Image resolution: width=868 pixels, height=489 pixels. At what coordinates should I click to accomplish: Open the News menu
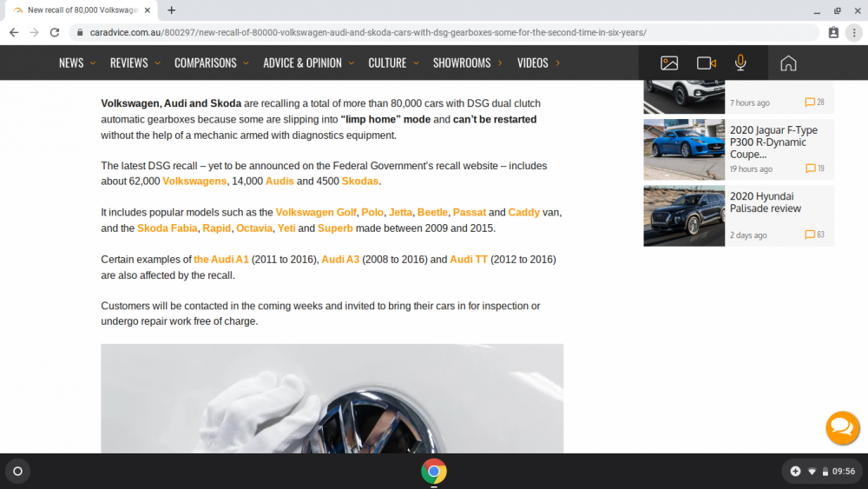point(71,63)
